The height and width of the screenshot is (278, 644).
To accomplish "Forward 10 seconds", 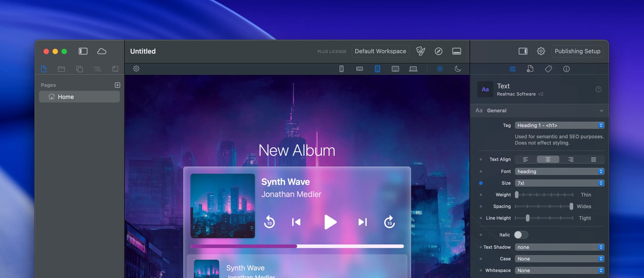I will (x=390, y=222).
